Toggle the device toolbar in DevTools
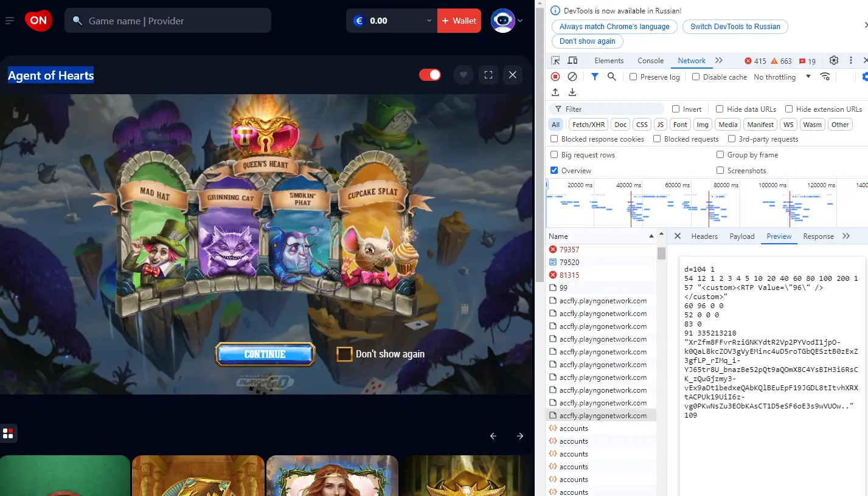The width and height of the screenshot is (868, 496). pyautogui.click(x=572, y=61)
